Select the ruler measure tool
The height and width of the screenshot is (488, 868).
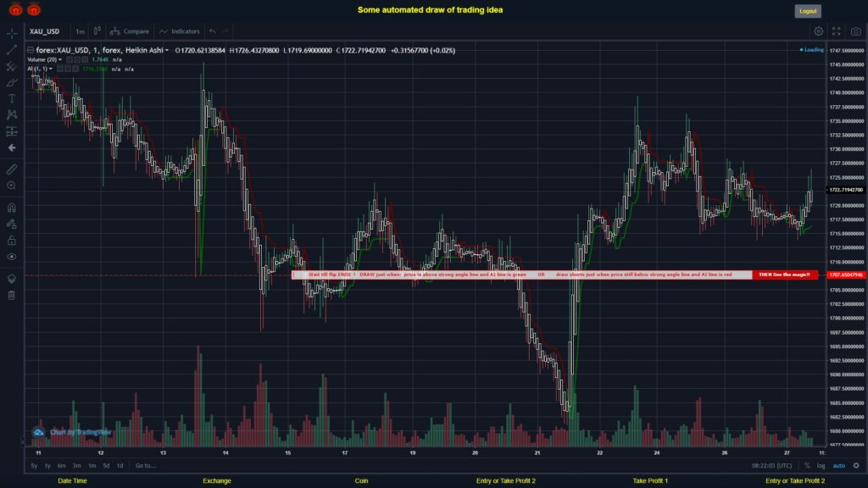12,169
